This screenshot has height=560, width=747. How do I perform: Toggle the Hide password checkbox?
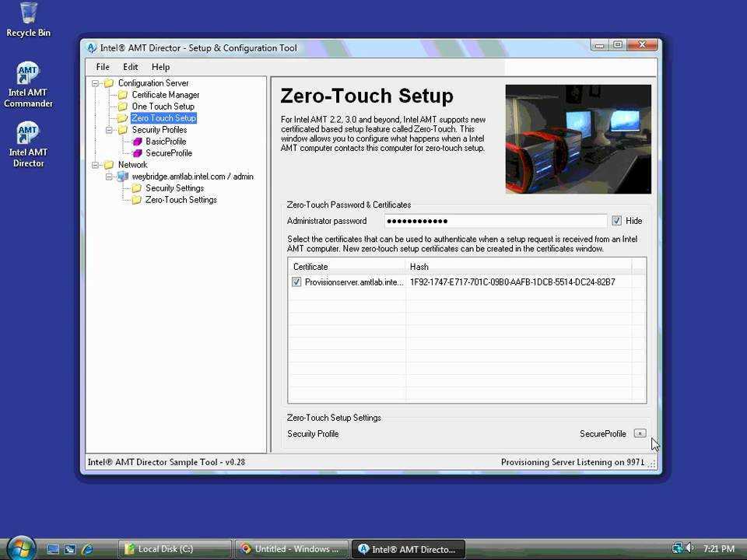[616, 221]
